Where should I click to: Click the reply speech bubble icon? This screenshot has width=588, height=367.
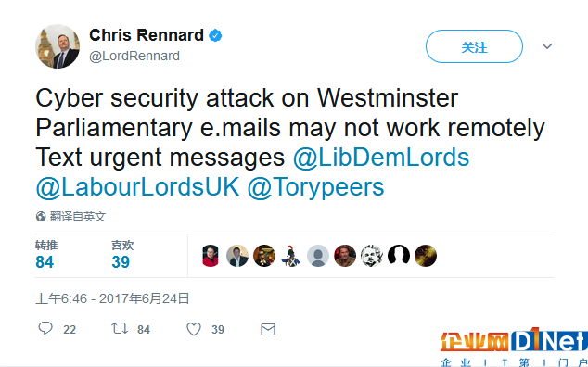[45, 328]
